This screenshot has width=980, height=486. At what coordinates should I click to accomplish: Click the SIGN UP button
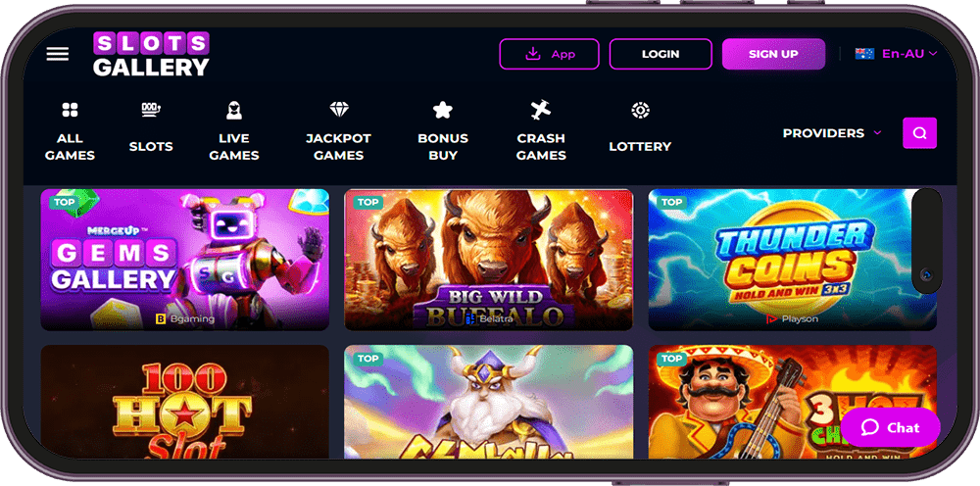pyautogui.click(x=773, y=54)
